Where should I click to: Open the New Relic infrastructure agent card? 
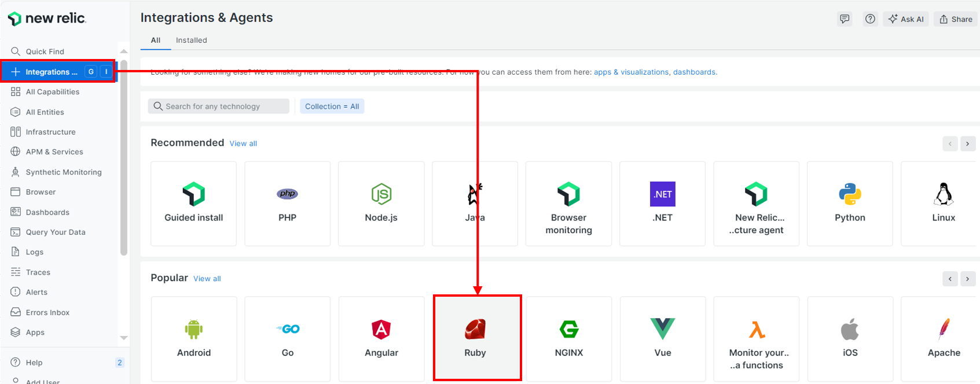[756, 204]
